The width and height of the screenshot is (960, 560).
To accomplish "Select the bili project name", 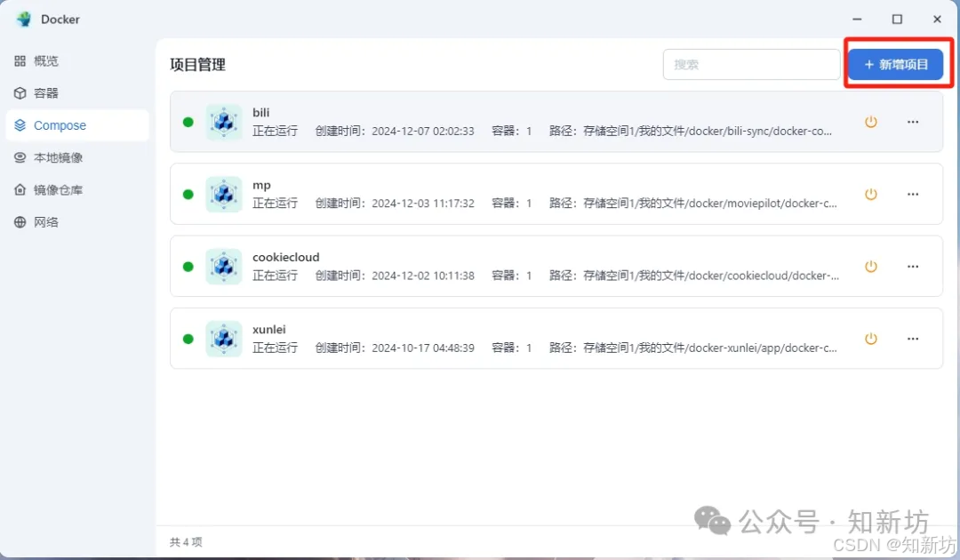I will [260, 113].
